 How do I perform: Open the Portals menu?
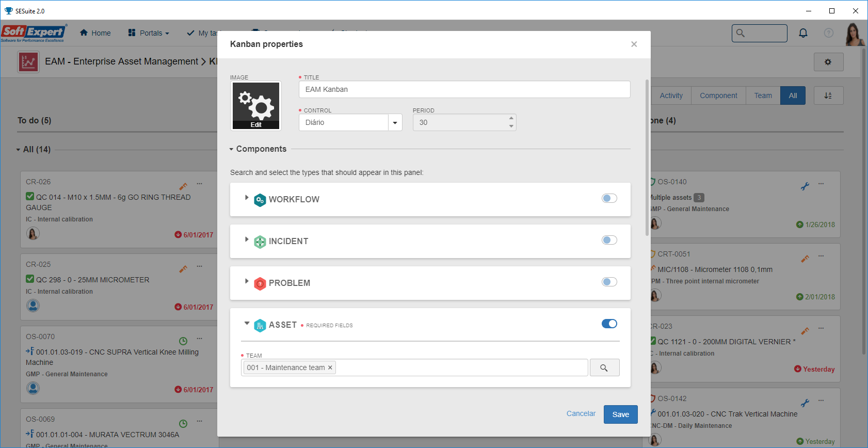point(149,33)
